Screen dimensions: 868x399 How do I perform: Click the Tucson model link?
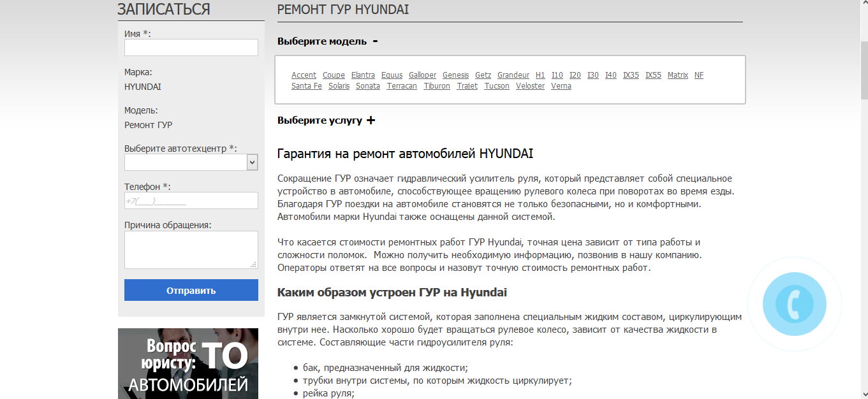click(x=497, y=86)
